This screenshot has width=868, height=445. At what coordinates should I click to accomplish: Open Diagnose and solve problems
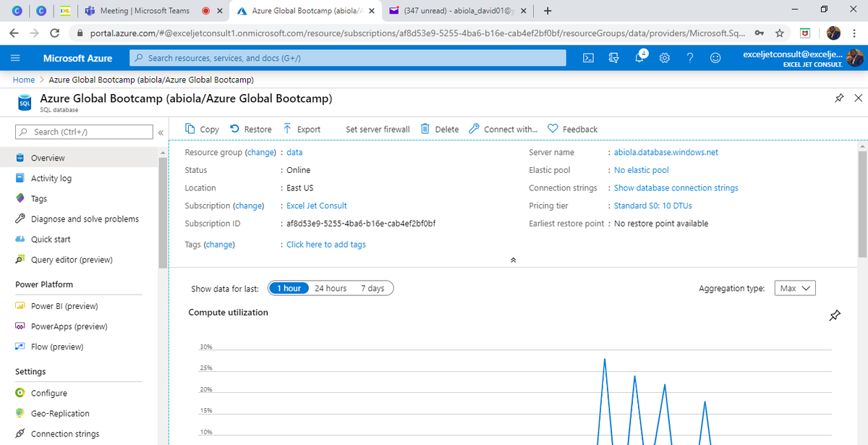[83, 219]
